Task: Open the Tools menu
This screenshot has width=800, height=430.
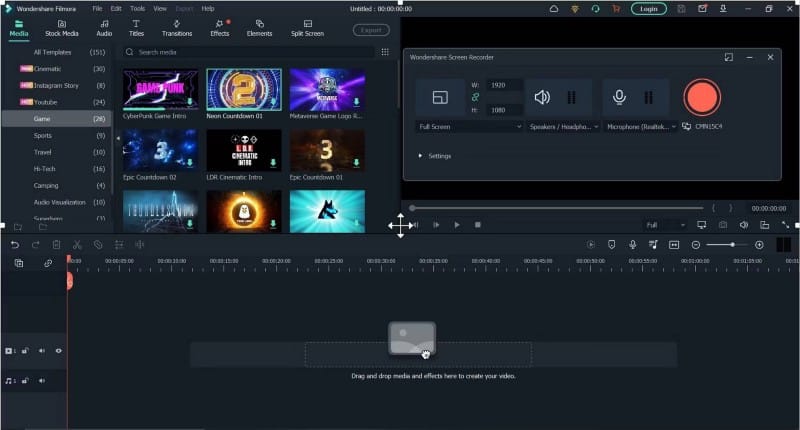Action: [137, 9]
